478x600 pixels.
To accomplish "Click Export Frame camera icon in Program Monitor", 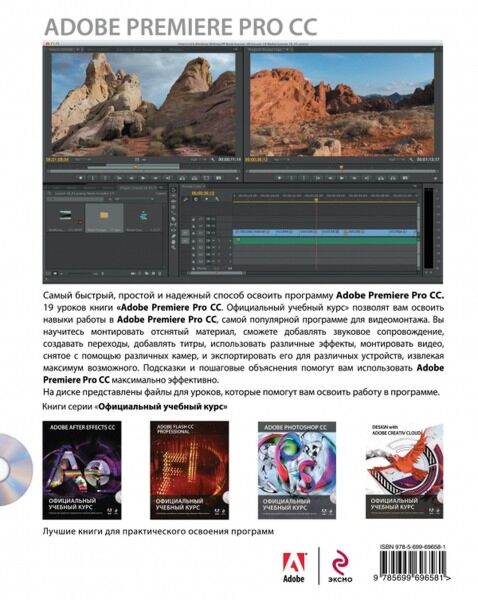I will pyautogui.click(x=405, y=178).
